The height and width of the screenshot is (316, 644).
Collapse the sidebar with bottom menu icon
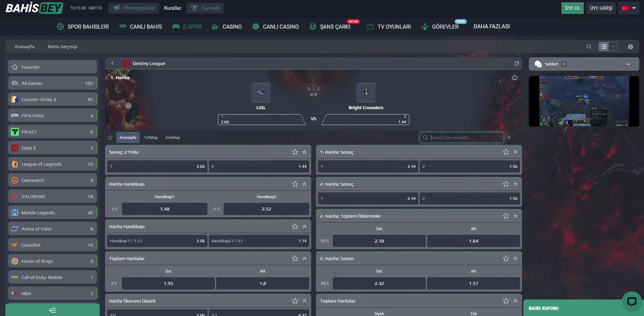coord(53,310)
